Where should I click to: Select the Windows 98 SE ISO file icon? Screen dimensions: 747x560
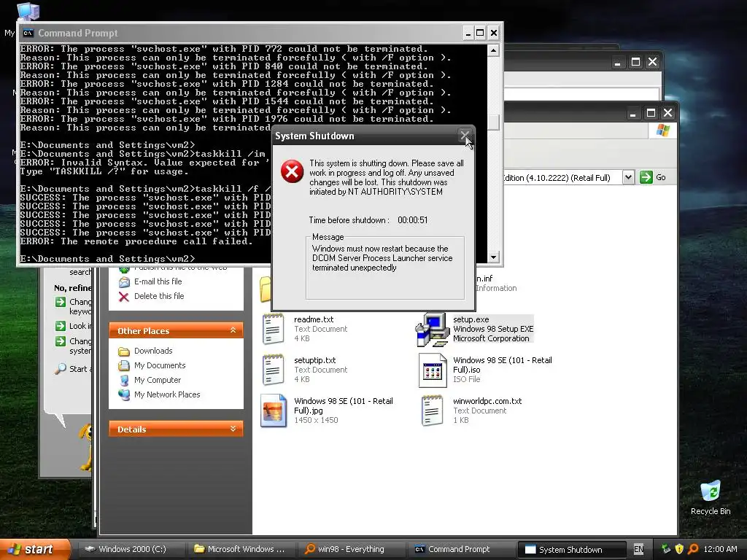(433, 370)
